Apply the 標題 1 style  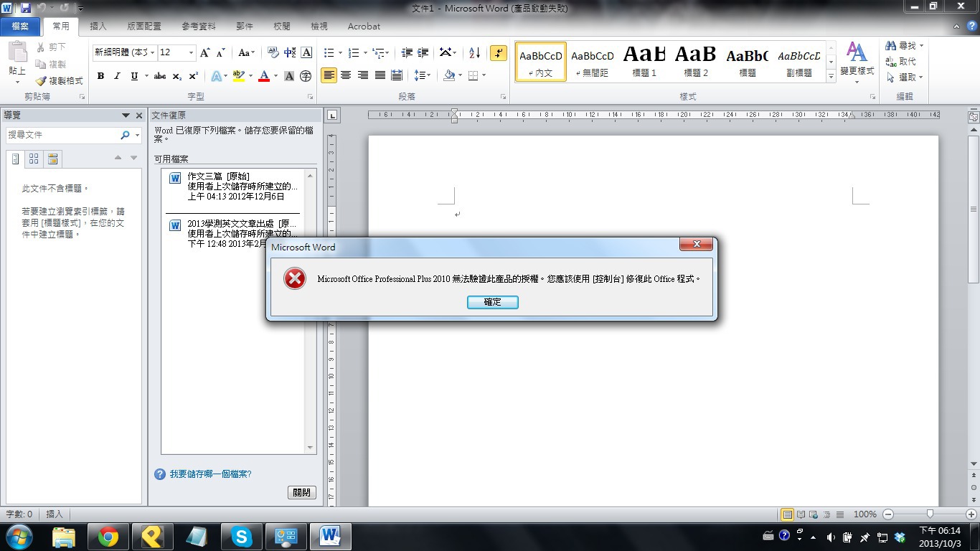[x=644, y=62]
